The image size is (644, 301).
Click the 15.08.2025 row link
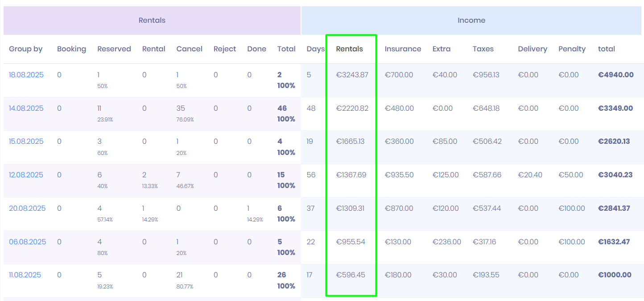tap(26, 142)
